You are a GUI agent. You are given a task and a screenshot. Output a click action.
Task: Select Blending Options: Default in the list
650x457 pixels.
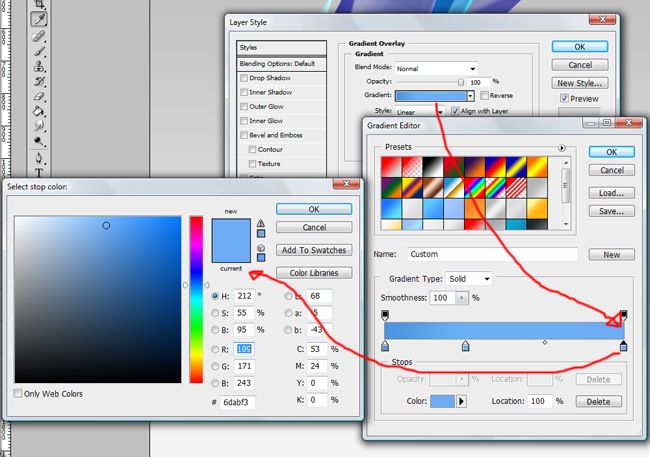click(281, 63)
